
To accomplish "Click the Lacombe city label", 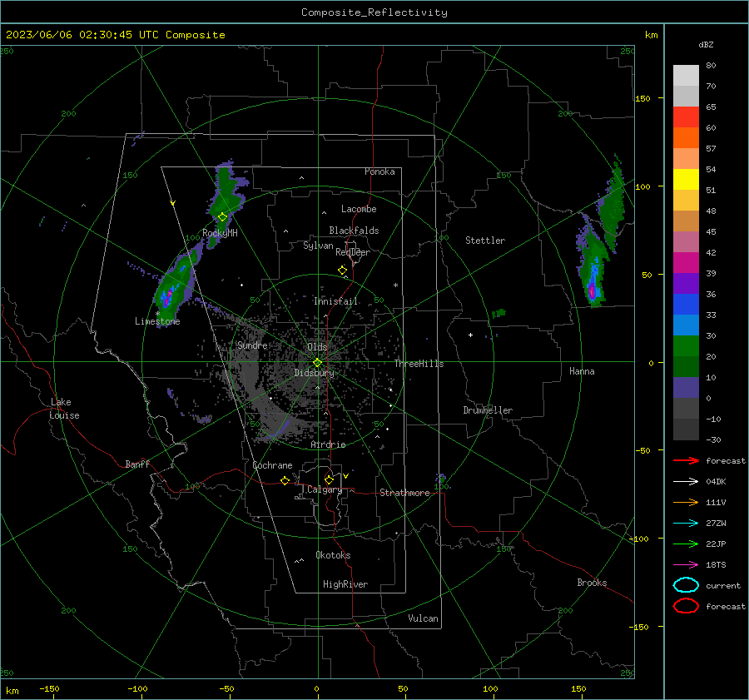I will [359, 209].
